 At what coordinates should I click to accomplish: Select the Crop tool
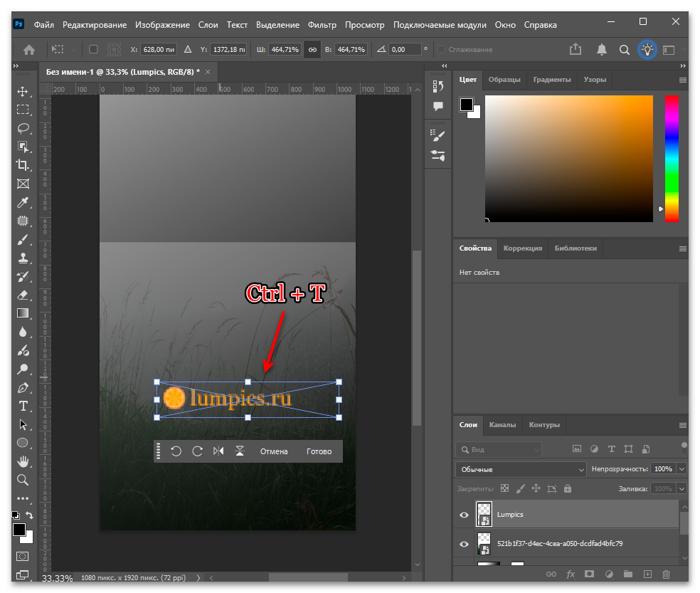click(x=22, y=165)
